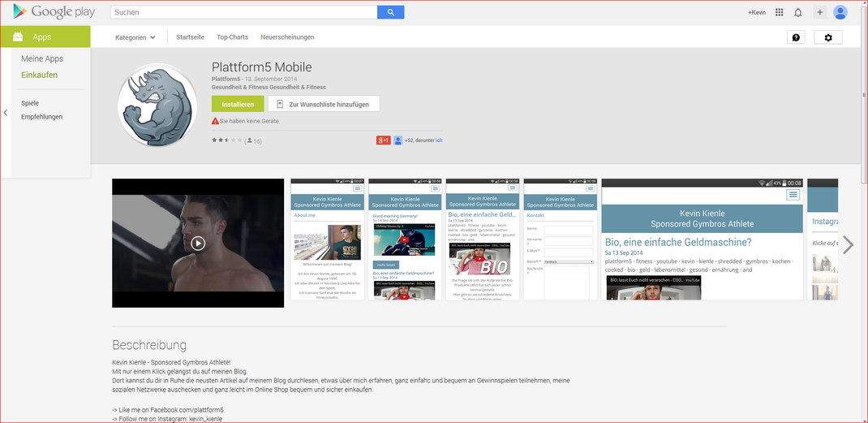Click the blue profile icon beside +52

point(398,140)
